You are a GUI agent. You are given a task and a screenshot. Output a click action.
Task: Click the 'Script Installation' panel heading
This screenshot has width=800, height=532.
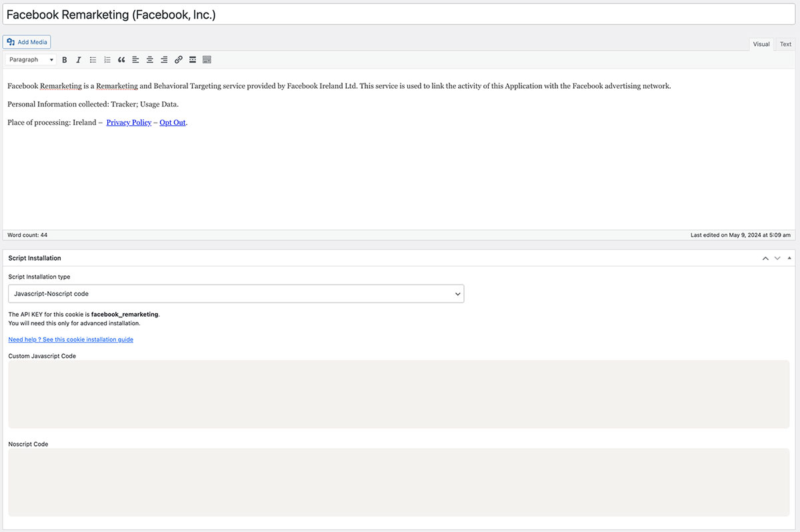35,258
